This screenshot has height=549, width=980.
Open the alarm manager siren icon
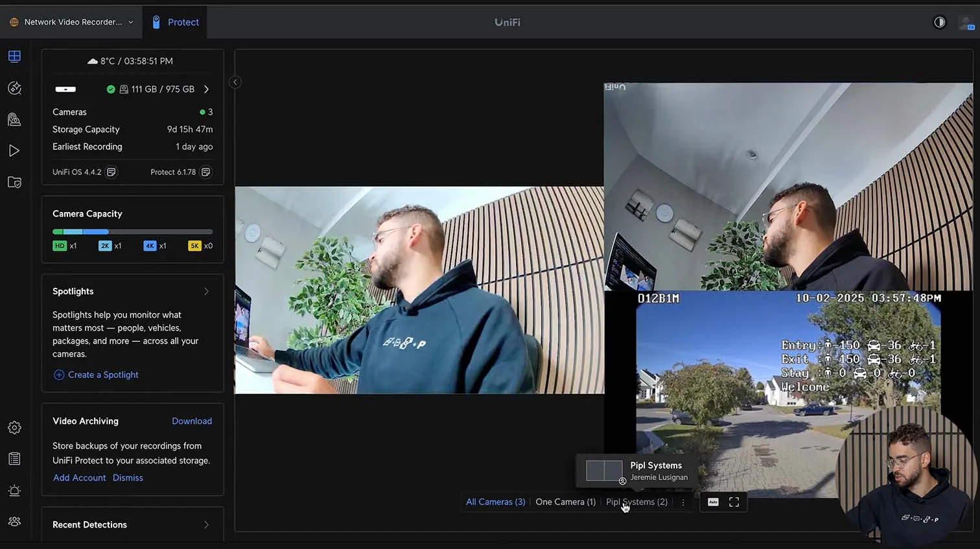14,491
